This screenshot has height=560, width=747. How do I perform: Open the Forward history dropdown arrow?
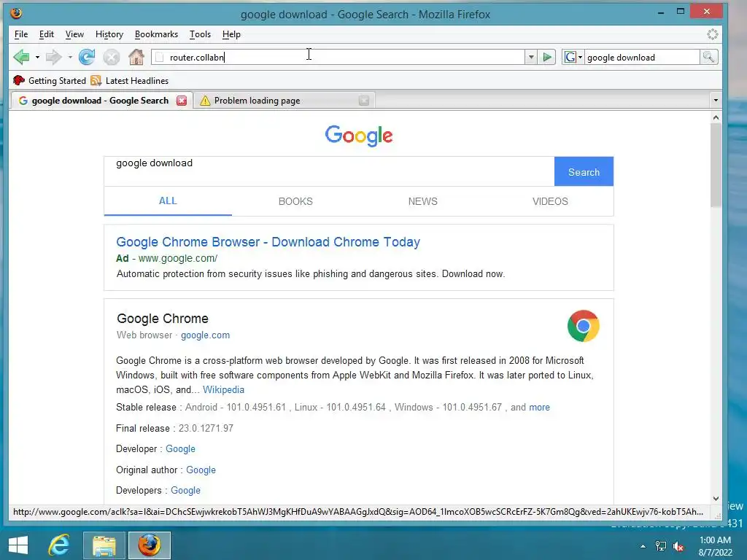click(70, 57)
